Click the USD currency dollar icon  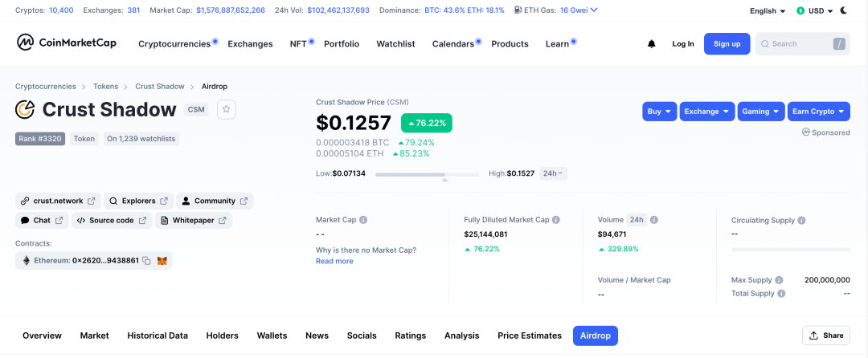tap(800, 10)
